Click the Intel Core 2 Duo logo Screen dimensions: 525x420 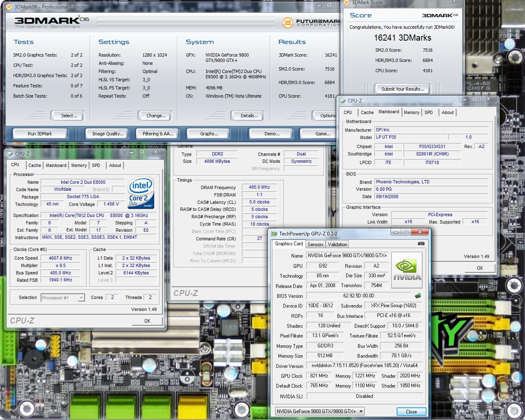141,193
